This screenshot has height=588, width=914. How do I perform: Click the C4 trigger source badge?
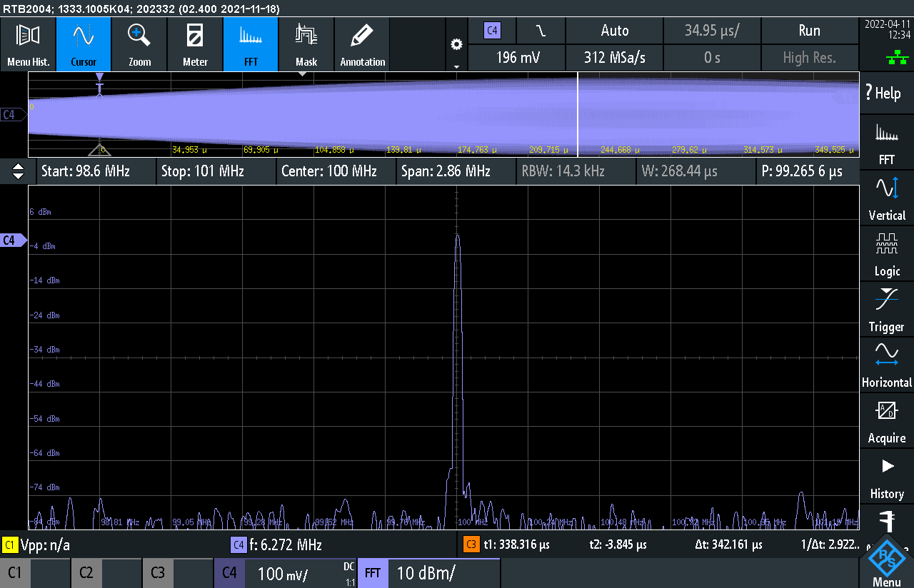pyautogui.click(x=492, y=31)
